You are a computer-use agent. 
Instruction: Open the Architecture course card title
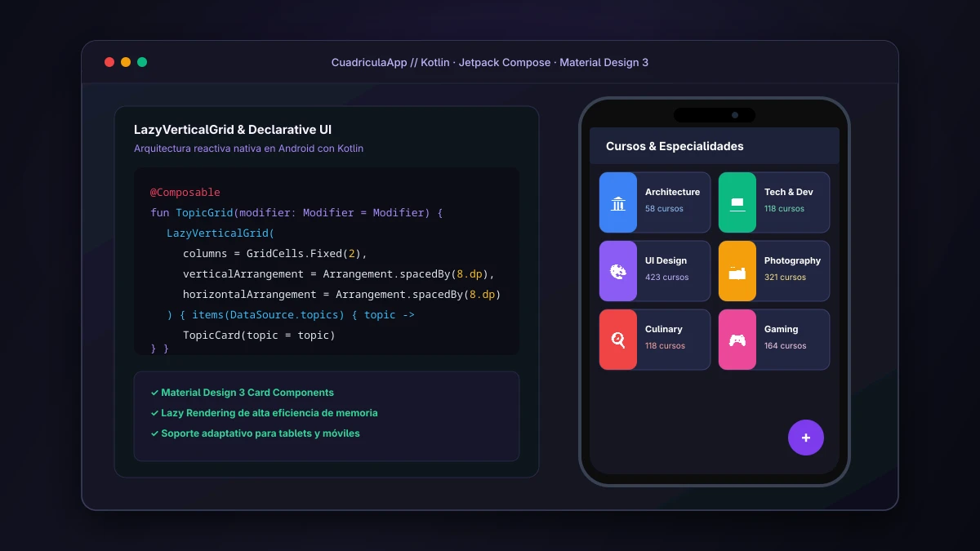(672, 192)
